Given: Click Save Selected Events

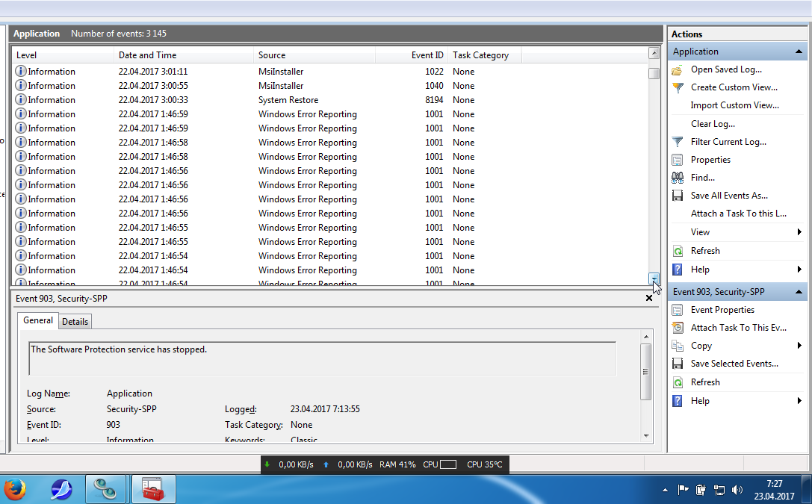Looking at the screenshot, I should point(734,364).
